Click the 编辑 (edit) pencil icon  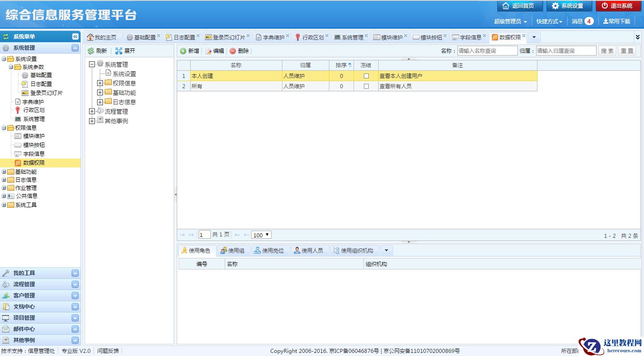click(x=209, y=51)
